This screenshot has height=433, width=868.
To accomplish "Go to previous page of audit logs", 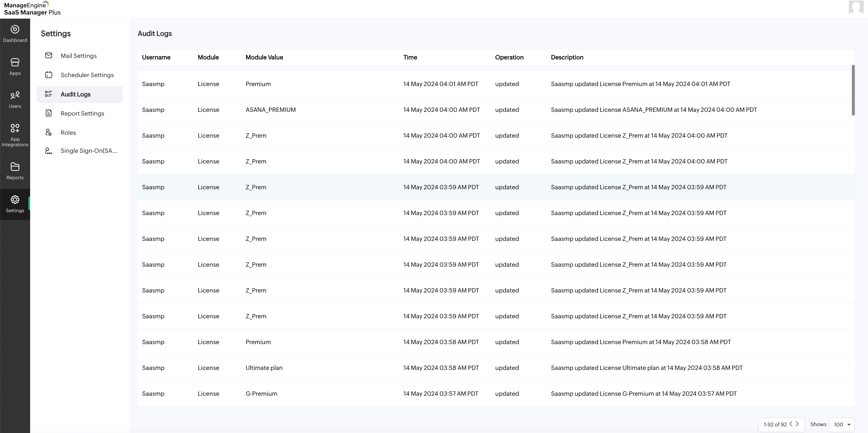I will (x=790, y=424).
